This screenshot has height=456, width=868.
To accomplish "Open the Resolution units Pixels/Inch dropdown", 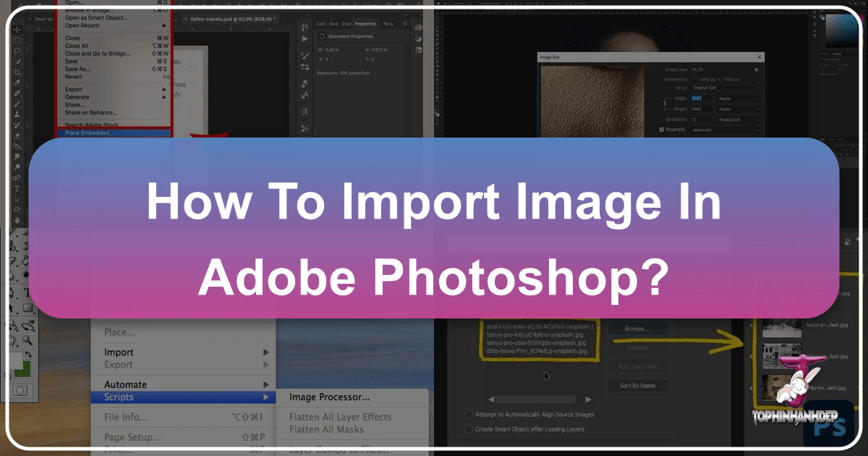I will click(x=739, y=120).
